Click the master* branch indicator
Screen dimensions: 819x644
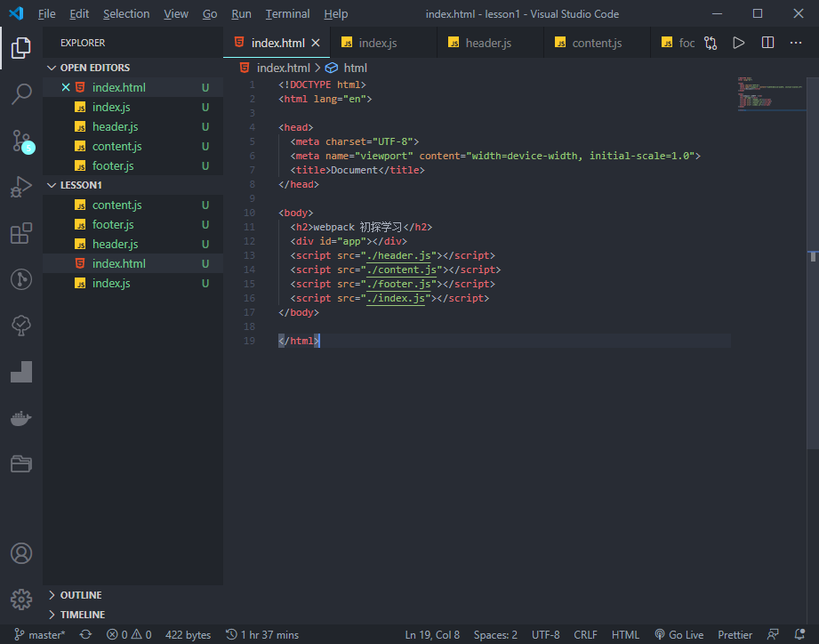[x=40, y=634]
